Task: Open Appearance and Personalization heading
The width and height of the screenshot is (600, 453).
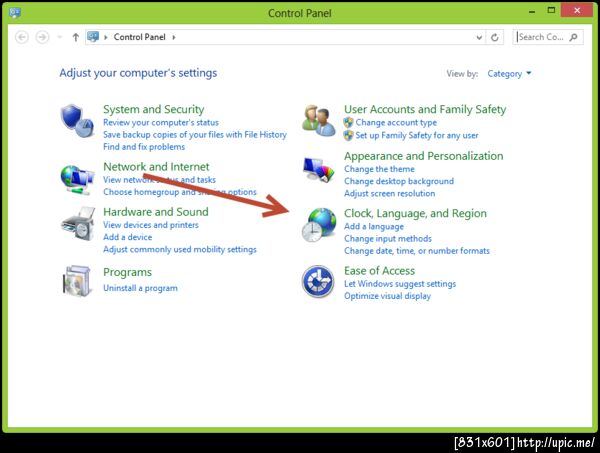Action: [x=424, y=156]
